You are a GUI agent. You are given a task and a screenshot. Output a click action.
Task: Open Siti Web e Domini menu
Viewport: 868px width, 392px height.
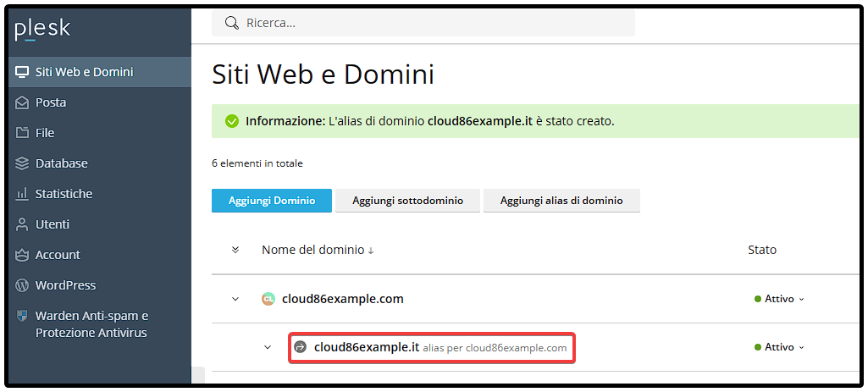coord(100,72)
